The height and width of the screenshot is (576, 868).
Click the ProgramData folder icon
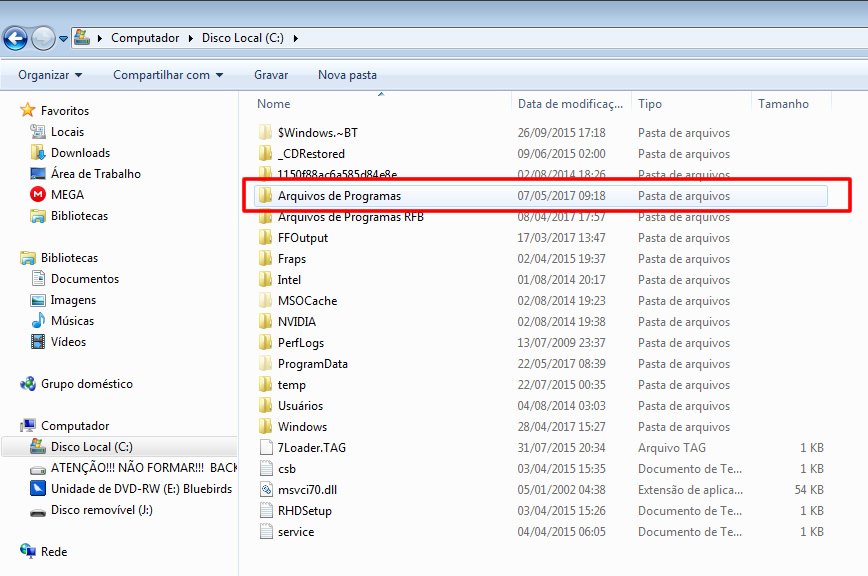[266, 364]
